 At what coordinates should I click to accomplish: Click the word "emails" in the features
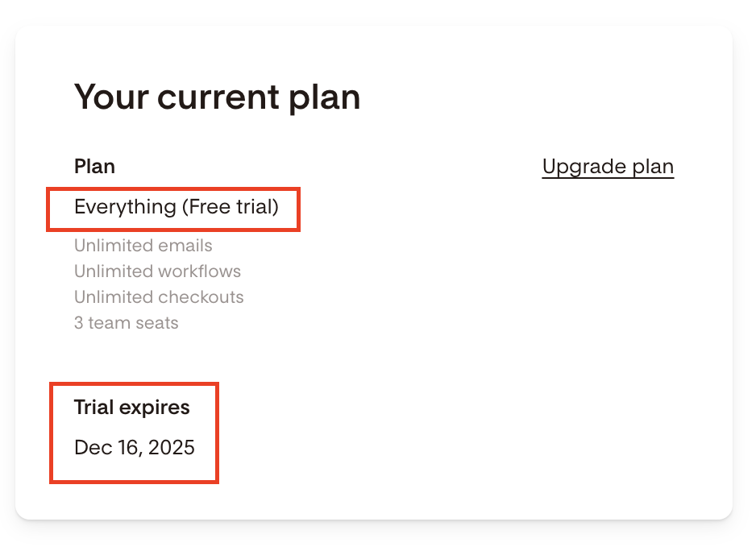(x=185, y=246)
